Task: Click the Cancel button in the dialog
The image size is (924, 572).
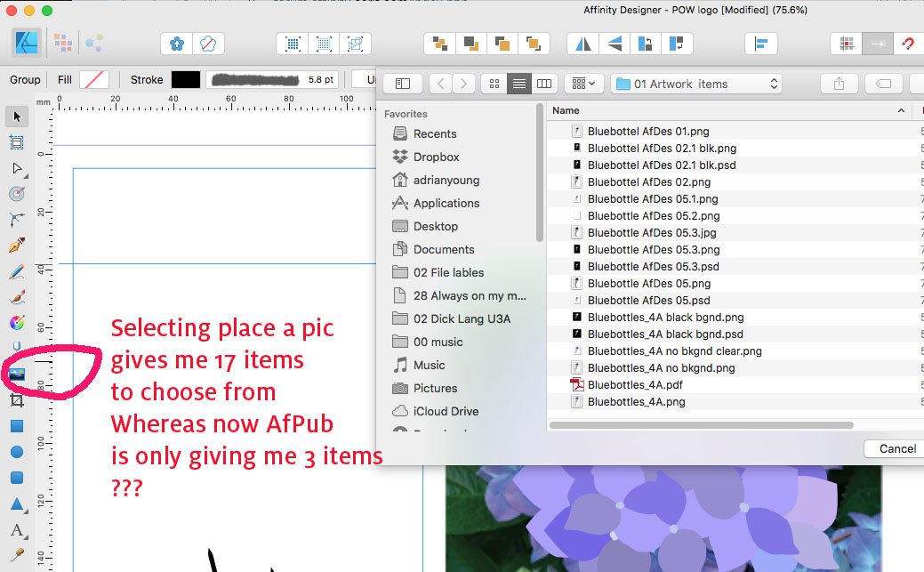Action: [x=893, y=448]
